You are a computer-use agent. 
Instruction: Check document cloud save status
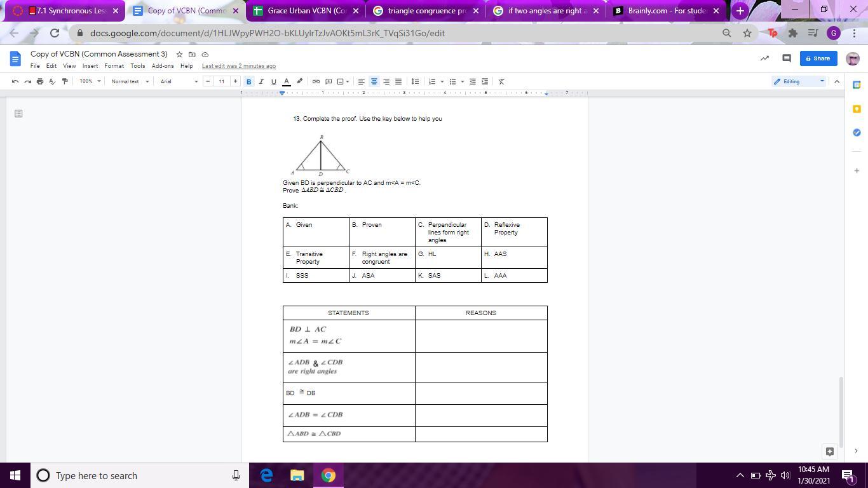(x=205, y=55)
